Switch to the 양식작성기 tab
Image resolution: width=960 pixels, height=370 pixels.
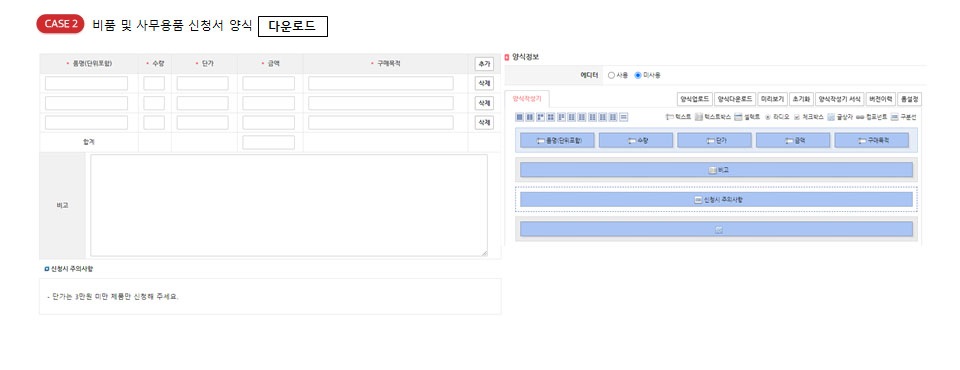[x=527, y=99]
